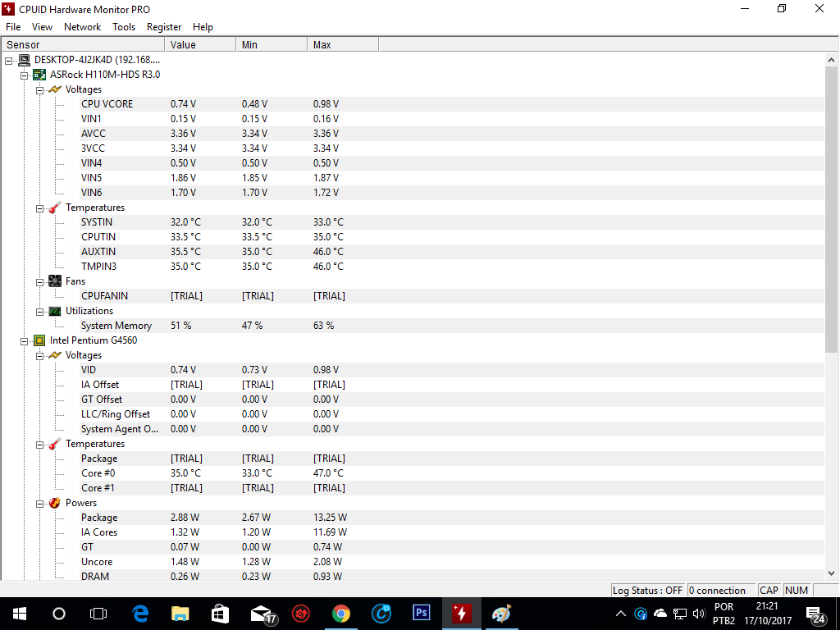
Task: Click the Sensor column header
Action: point(83,44)
